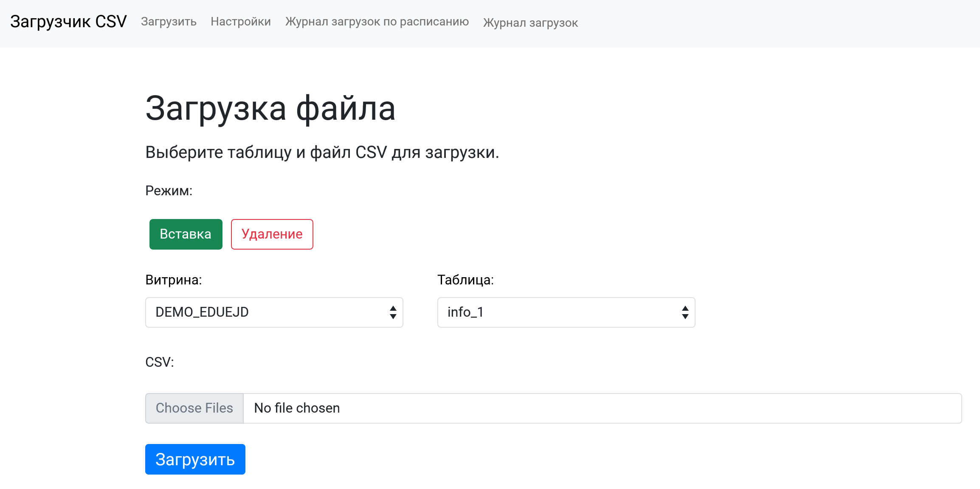
Task: Open the Настройки page
Action: pyautogui.click(x=241, y=22)
